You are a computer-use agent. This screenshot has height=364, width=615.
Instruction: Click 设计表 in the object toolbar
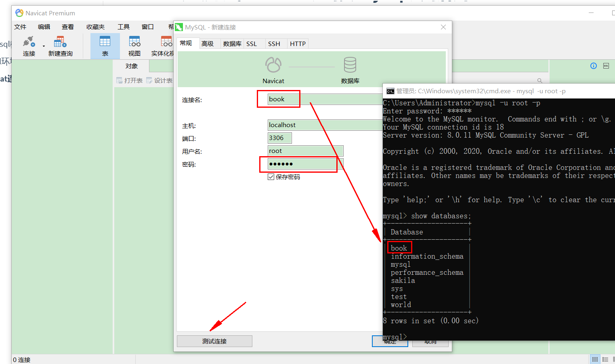[160, 80]
